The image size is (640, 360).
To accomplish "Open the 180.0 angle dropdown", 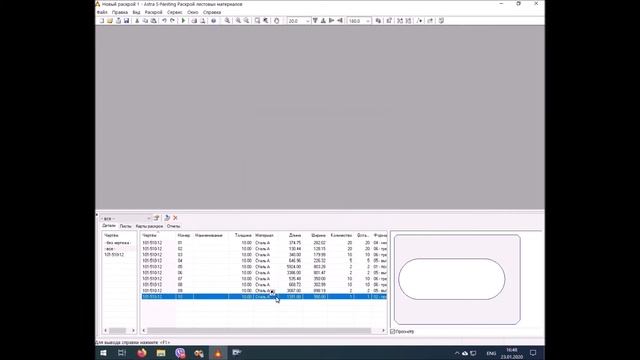I will pyautogui.click(x=368, y=21).
